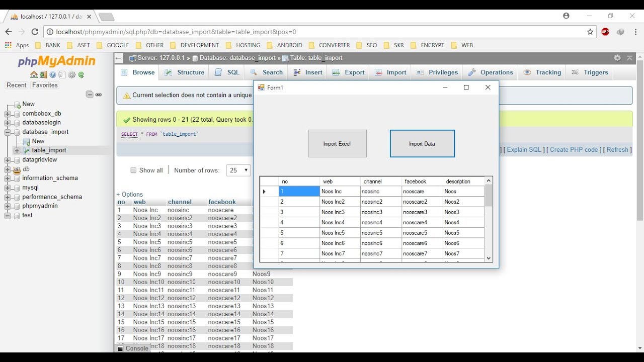Image resolution: width=644 pixels, height=362 pixels.
Task: Click the Form1 grid vertical scrollbar thumb
Action: click(489, 196)
